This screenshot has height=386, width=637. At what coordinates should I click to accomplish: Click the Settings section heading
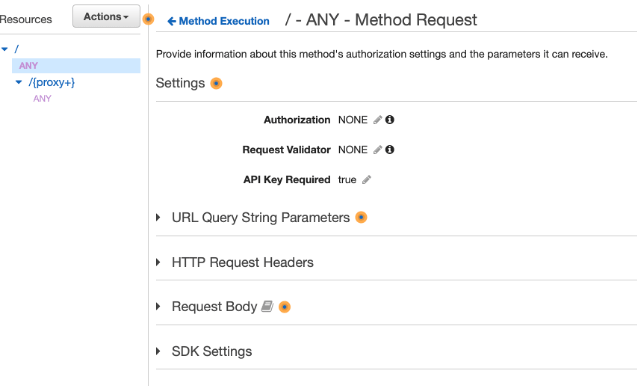click(x=180, y=83)
